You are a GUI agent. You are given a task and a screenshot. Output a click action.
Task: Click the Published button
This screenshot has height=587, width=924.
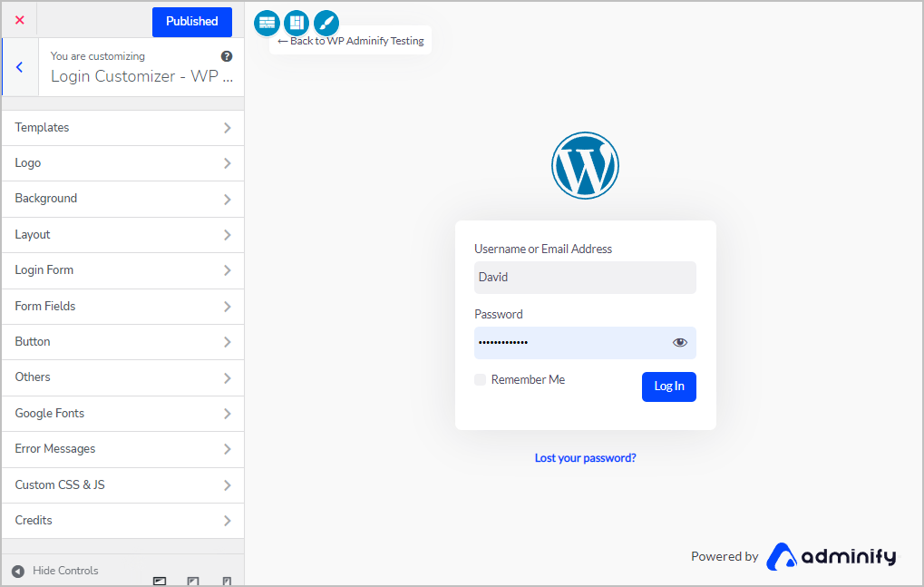(192, 22)
